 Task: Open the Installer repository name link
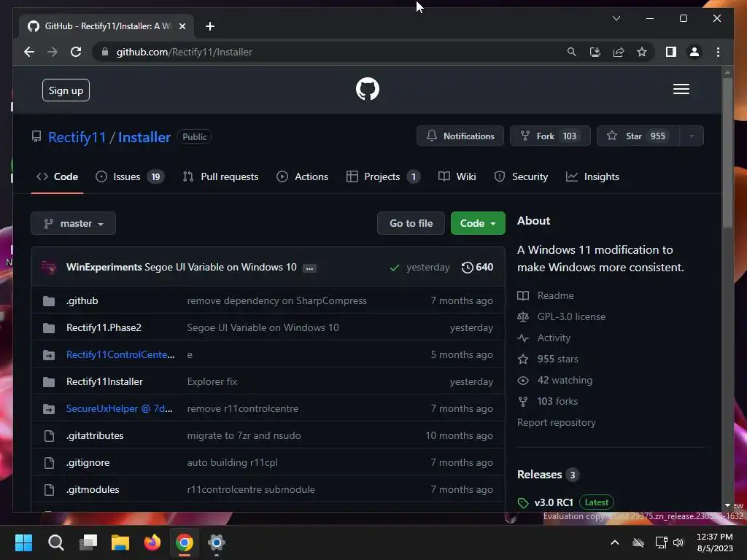[x=144, y=137]
